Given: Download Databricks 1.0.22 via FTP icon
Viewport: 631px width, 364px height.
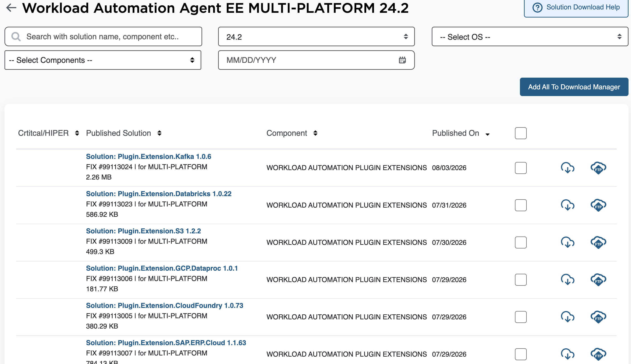Looking at the screenshot, I should (x=598, y=205).
